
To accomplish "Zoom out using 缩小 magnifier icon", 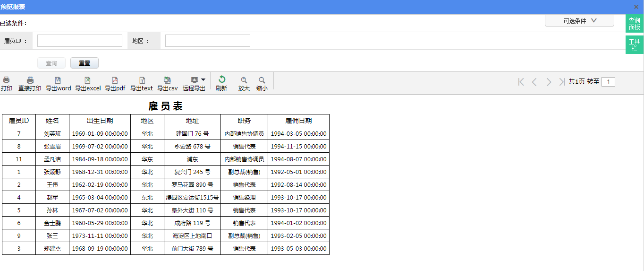I will tap(262, 80).
